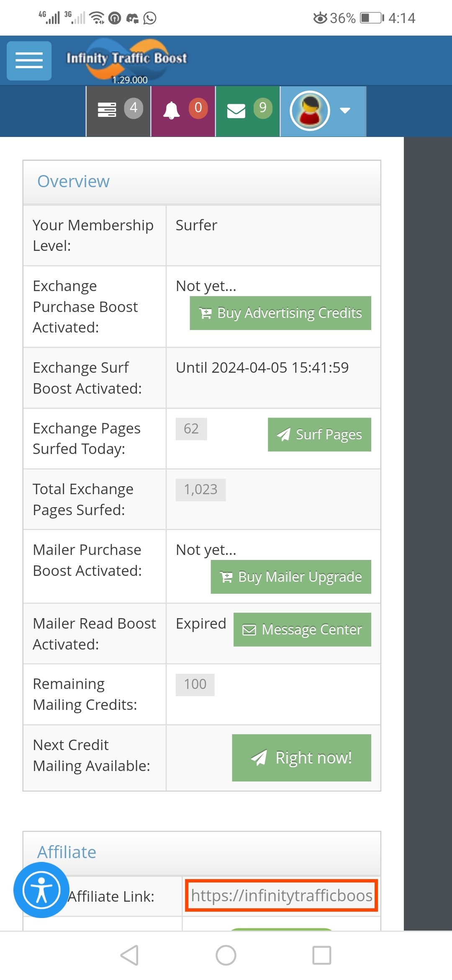
Task: Open the hamburger menu button
Action: click(x=29, y=61)
